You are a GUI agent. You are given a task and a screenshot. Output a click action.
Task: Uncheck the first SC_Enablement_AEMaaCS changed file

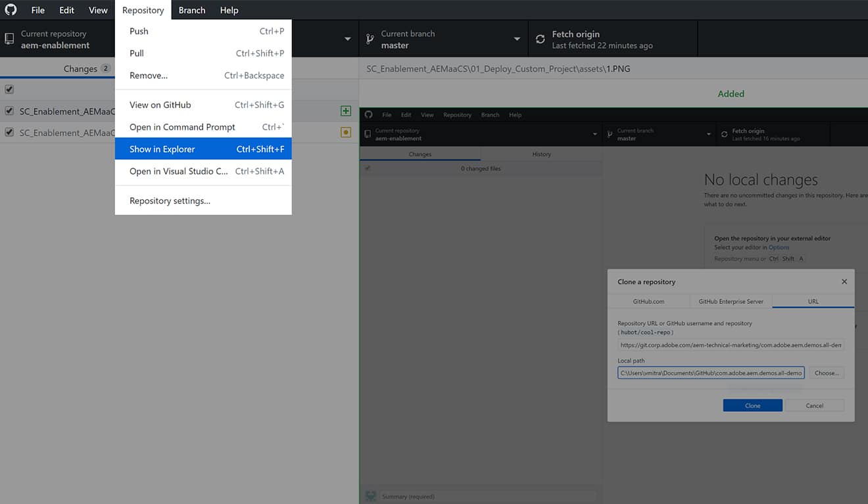click(9, 111)
